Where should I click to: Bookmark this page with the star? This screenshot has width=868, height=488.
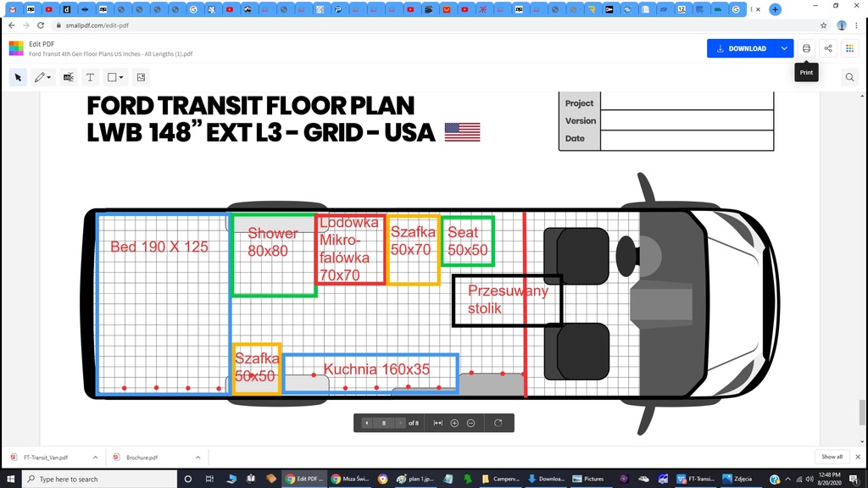click(824, 25)
